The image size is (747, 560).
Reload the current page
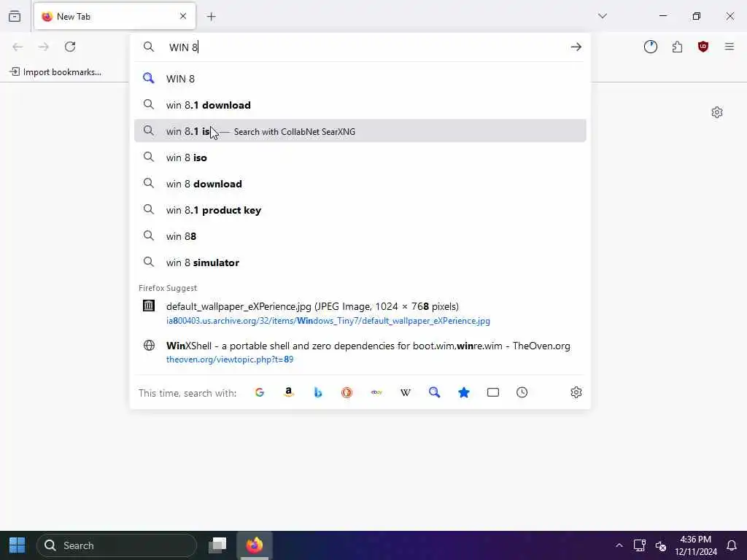click(70, 47)
